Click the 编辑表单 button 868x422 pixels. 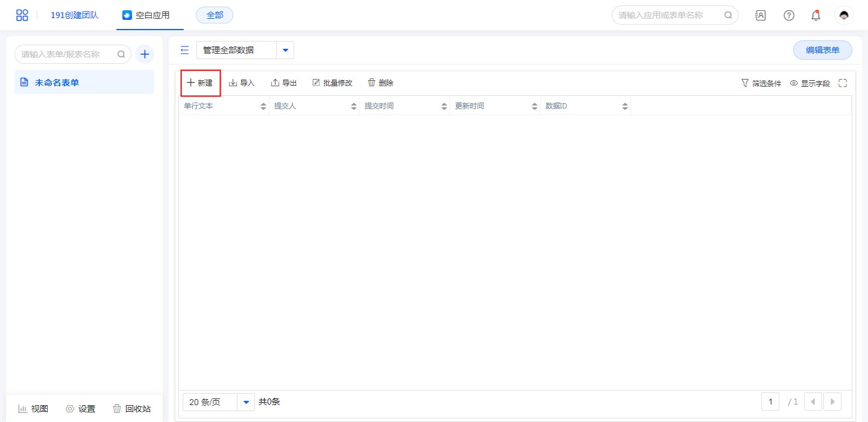coord(822,50)
